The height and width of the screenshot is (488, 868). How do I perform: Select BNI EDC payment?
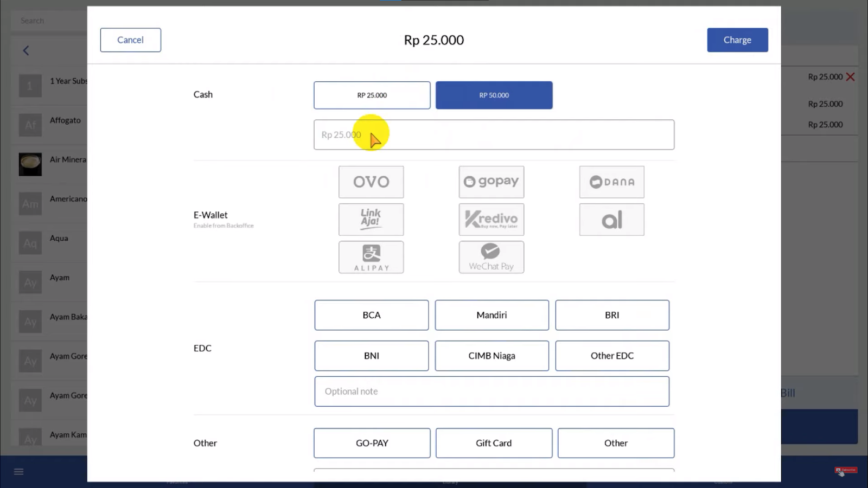[372, 356]
